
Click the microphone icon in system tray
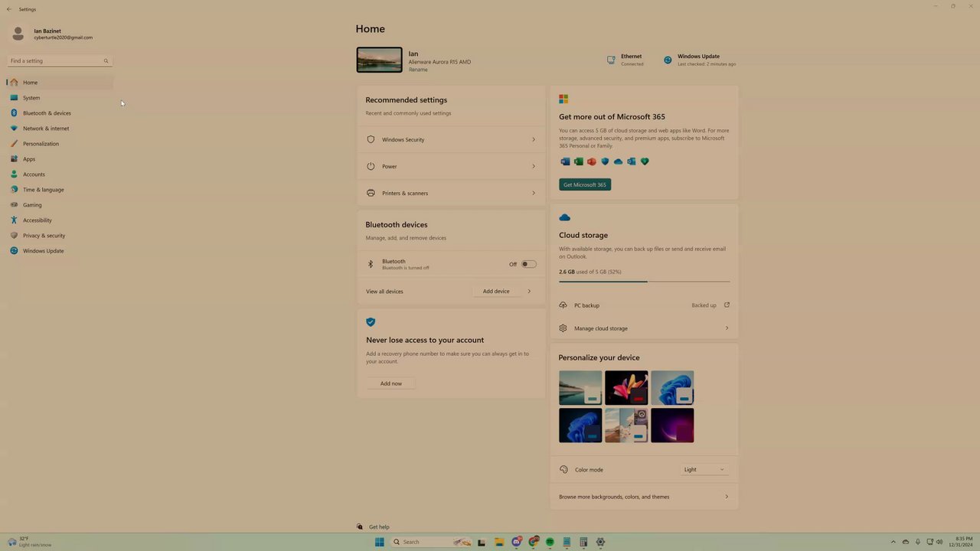point(918,542)
